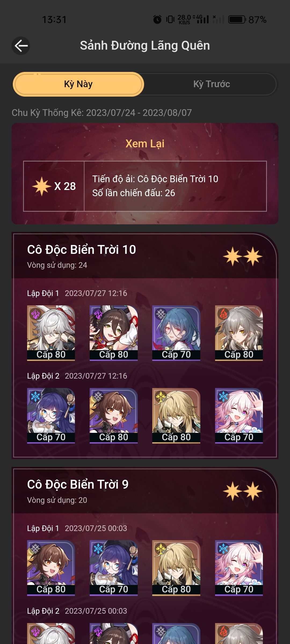Open the Xem Lại review link
Image resolution: width=290 pixels, height=644 pixels.
(145, 144)
